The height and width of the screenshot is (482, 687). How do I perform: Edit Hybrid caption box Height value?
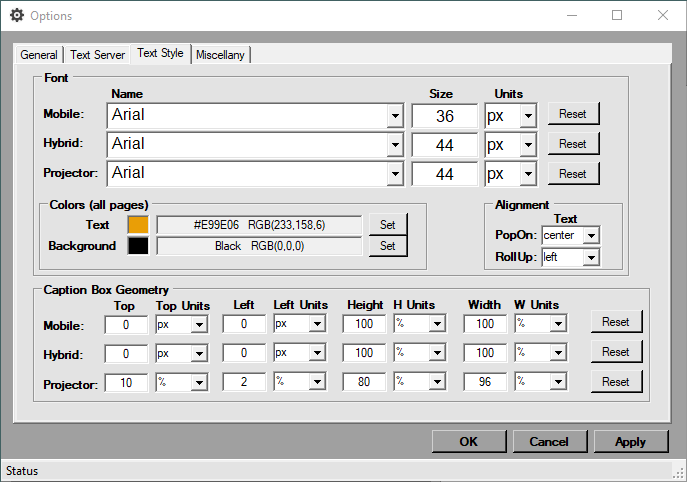[364, 353]
